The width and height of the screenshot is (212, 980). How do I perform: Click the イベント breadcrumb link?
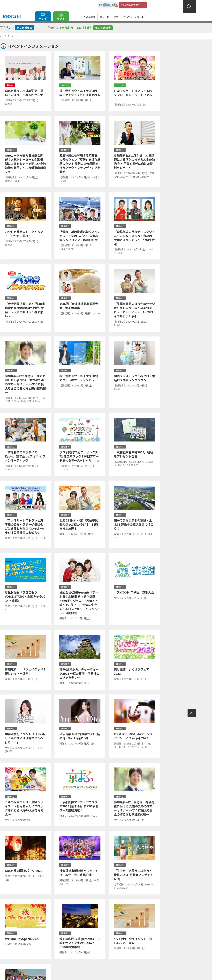[15, 36]
